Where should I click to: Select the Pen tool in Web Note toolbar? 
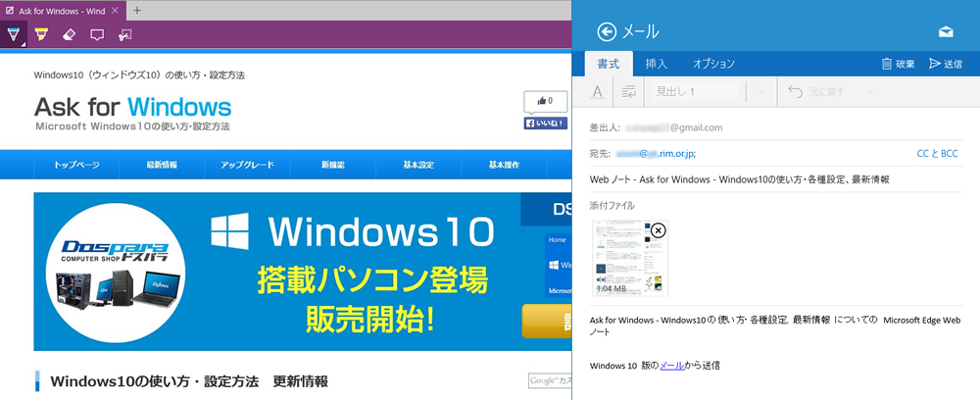pyautogui.click(x=13, y=34)
